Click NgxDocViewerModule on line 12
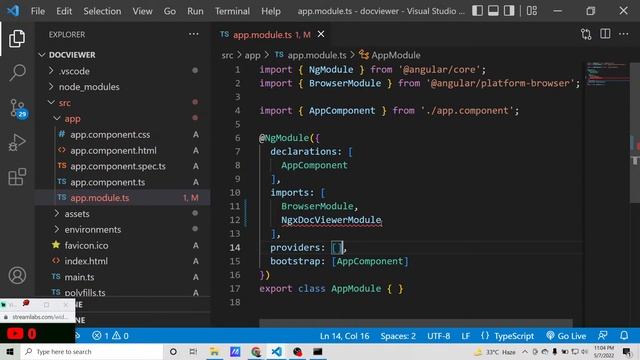Screen dimensions: 640x360 (x=331, y=220)
